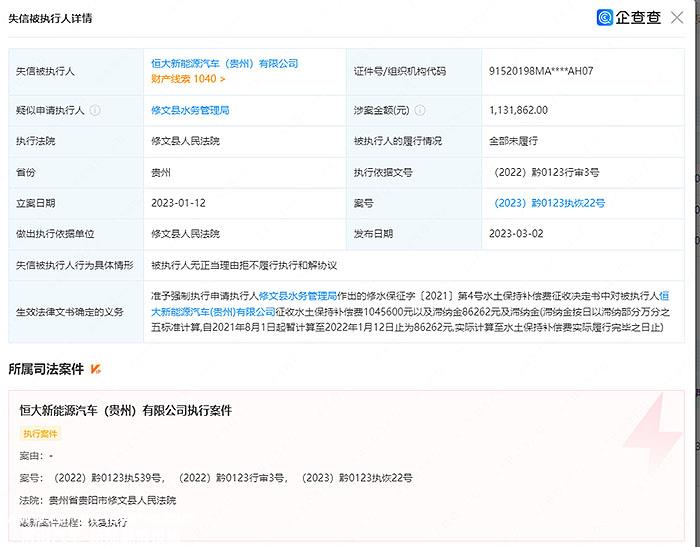Open 修文县水务管理局 applicant link
The height and width of the screenshot is (547, 700).
[x=190, y=110]
